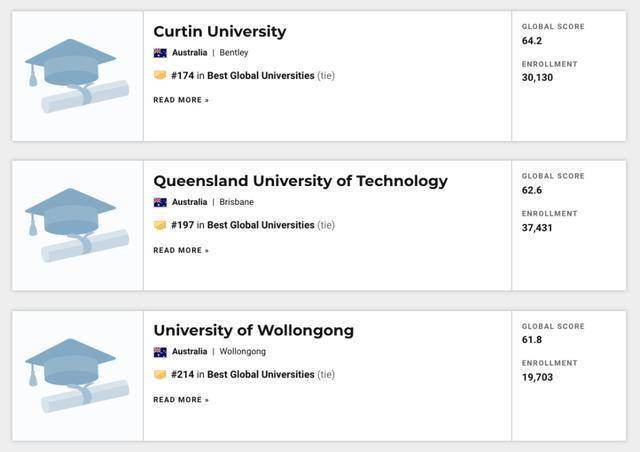640x452 pixels.
Task: Open the University of Wollongong title link
Action: pyautogui.click(x=253, y=330)
